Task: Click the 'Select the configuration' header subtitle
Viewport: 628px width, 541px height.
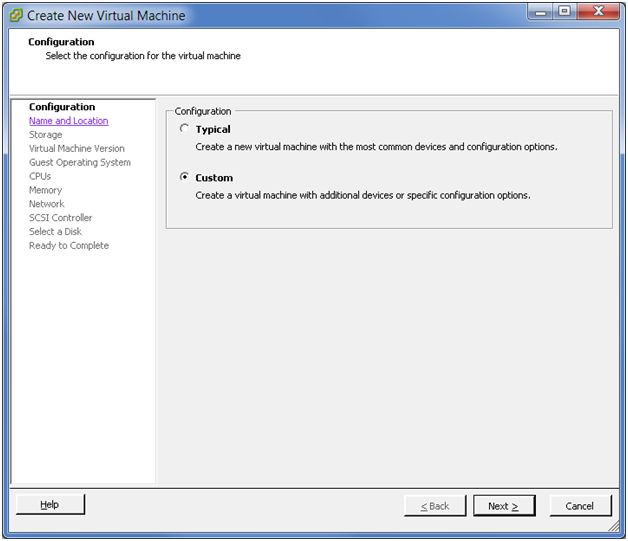Action: (143, 56)
